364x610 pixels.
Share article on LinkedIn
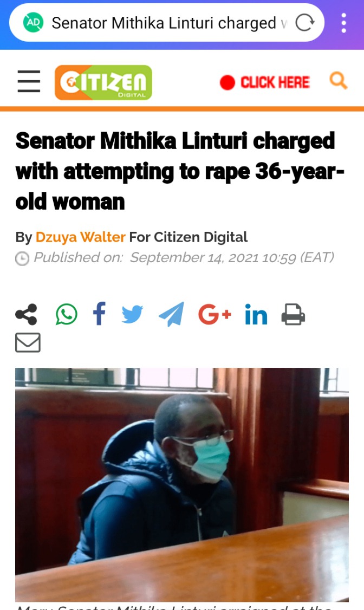[256, 314]
